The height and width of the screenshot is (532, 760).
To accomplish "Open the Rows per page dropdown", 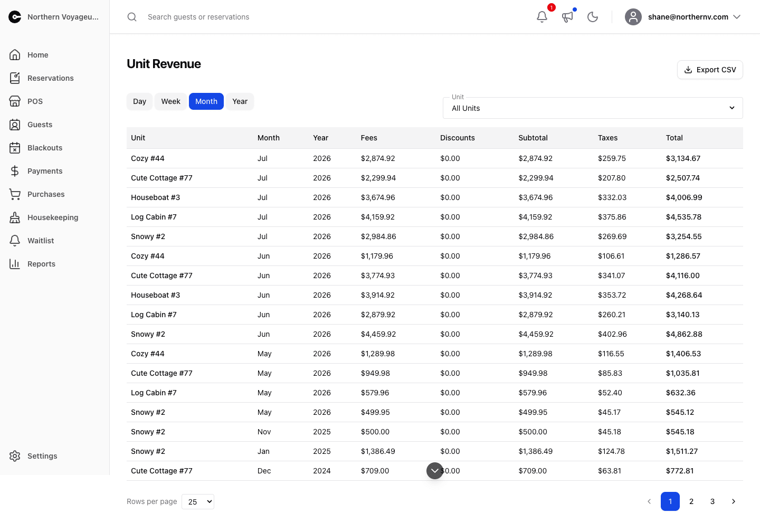I will tap(198, 501).
